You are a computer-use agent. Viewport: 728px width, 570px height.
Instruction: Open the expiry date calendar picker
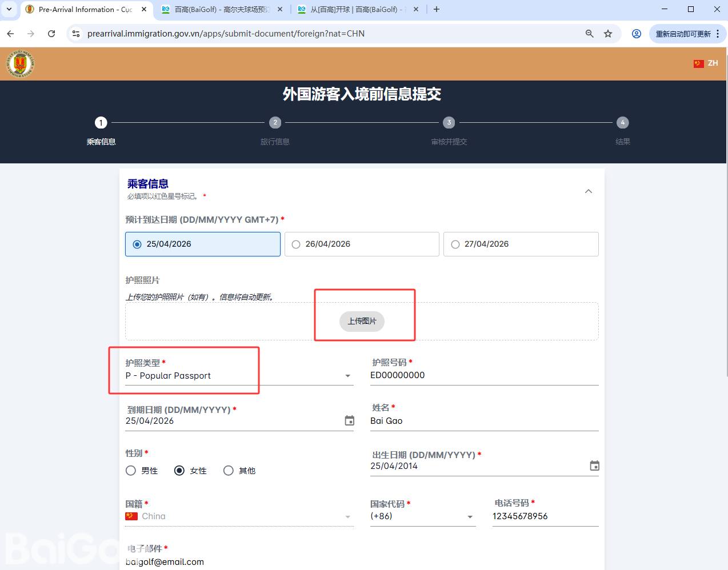click(x=349, y=421)
